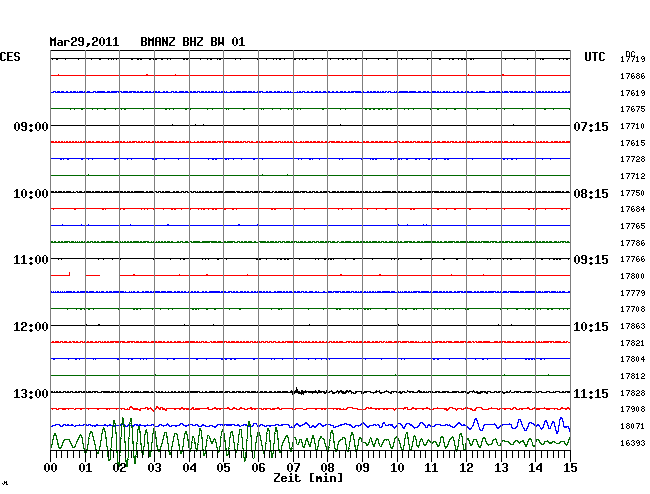Click the DC value 17686
650x494 pixels.
click(633, 76)
